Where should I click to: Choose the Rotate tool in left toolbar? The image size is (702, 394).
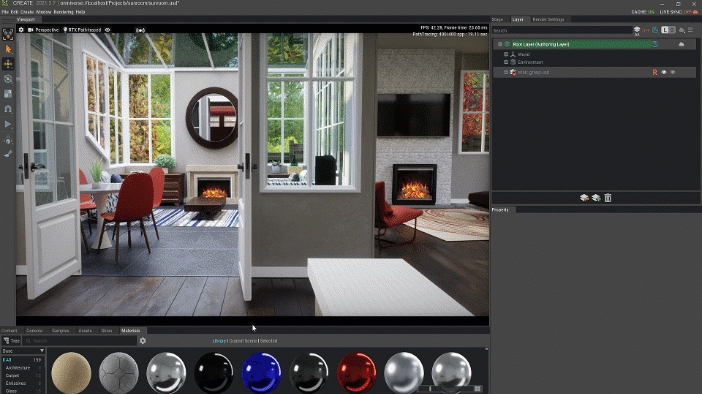click(x=8, y=79)
